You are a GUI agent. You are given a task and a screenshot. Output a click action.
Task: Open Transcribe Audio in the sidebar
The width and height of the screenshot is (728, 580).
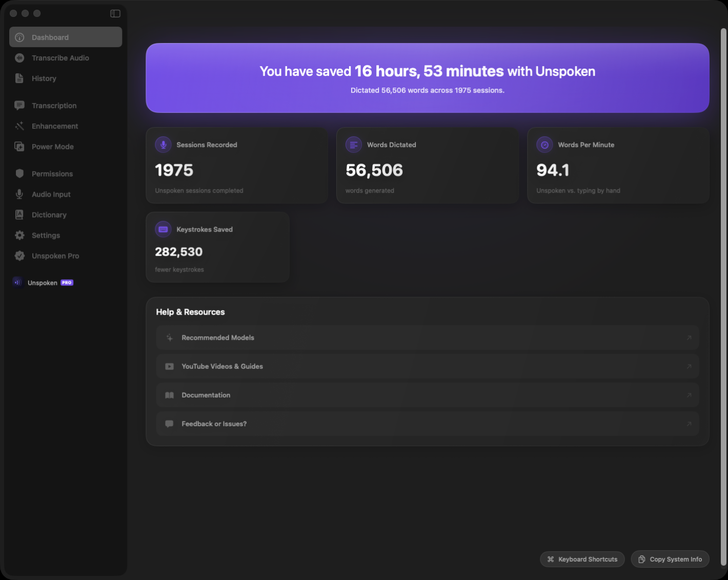coord(66,58)
